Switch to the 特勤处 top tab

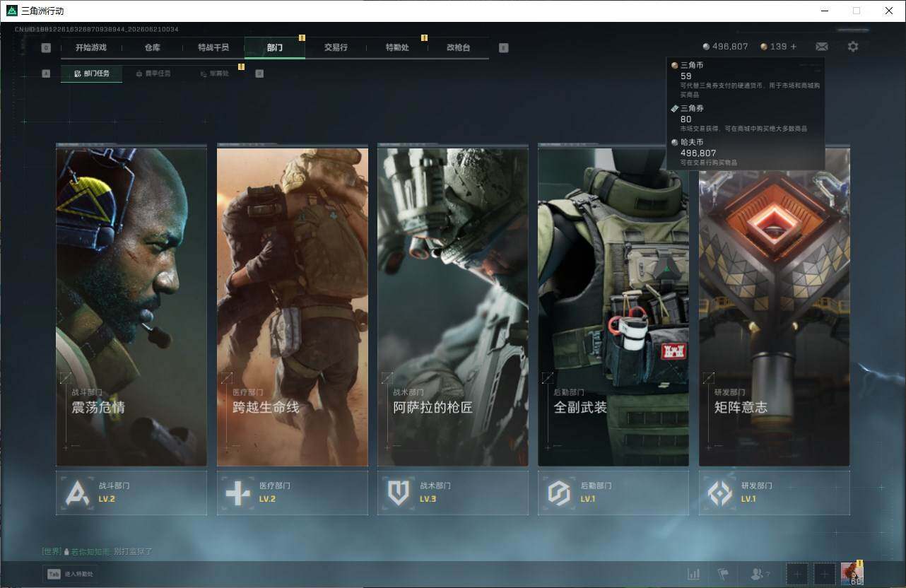(397, 48)
